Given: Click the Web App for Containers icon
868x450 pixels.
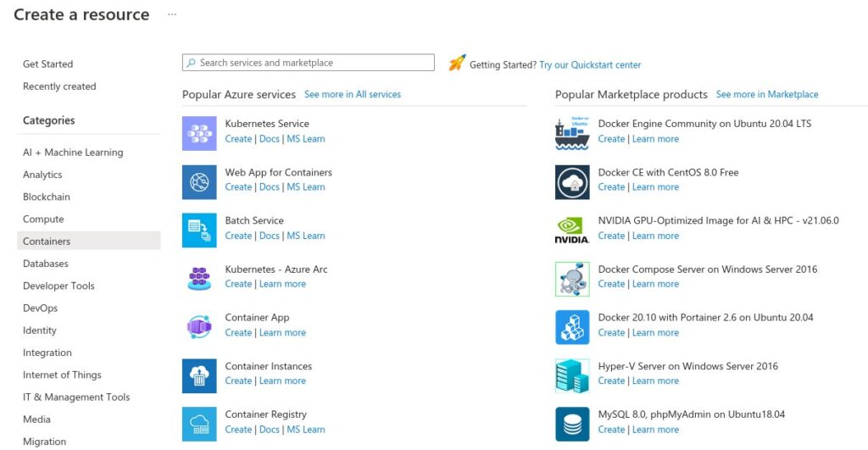Looking at the screenshot, I should coord(199,182).
